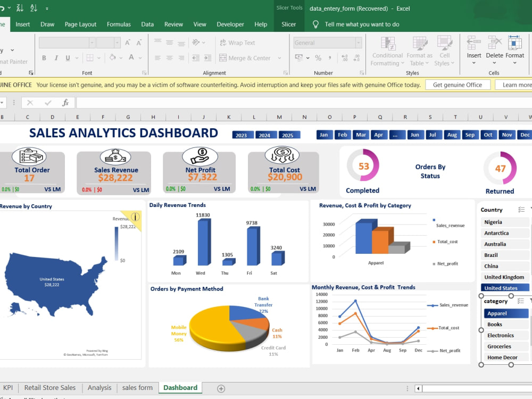Click Increase Decimal icon
The width and height of the screenshot is (532, 399).
344,58
